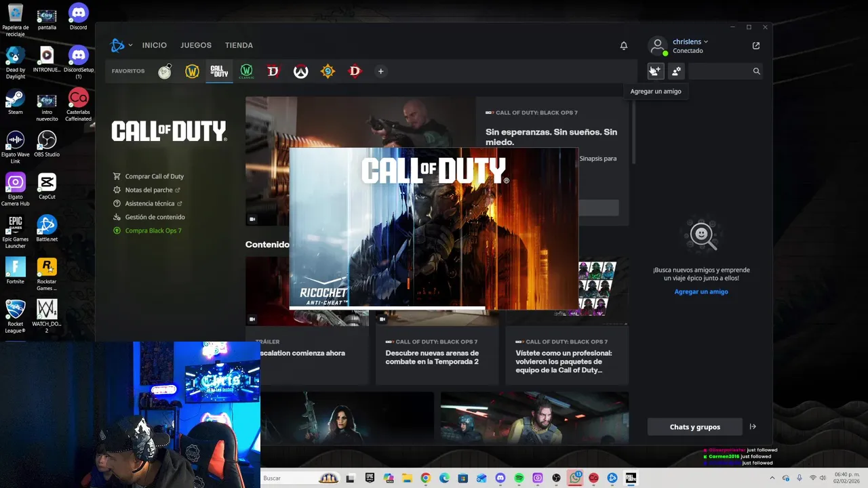Viewport: 868px width, 488px height.
Task: Open Fortnite desktop shortcut
Action: tap(15, 271)
